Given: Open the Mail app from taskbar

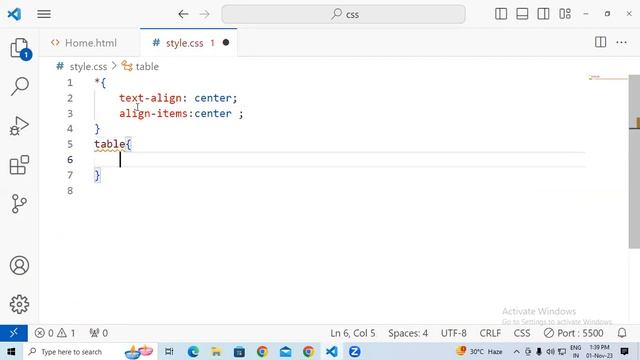Looking at the screenshot, I should (285, 351).
